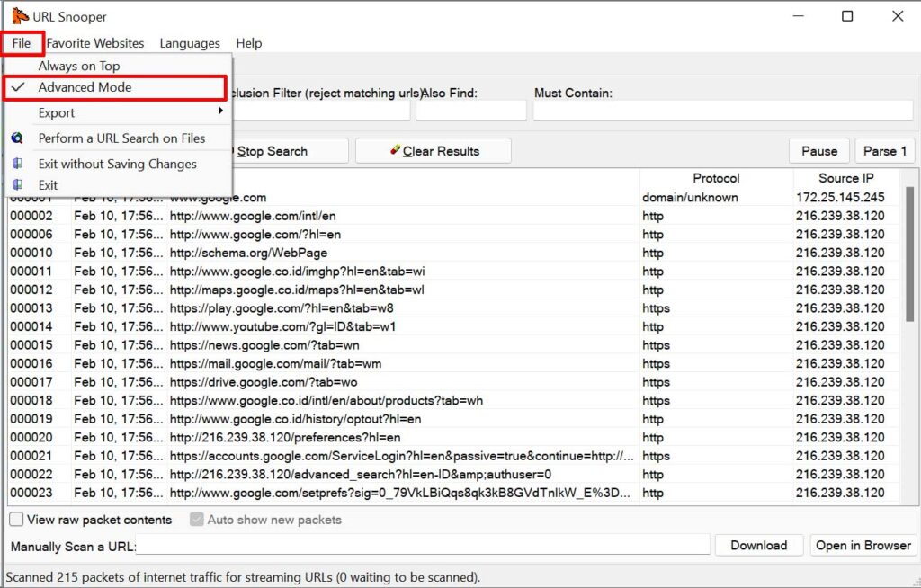Click the Parse 1 button
The image size is (921, 588).
(x=885, y=151)
